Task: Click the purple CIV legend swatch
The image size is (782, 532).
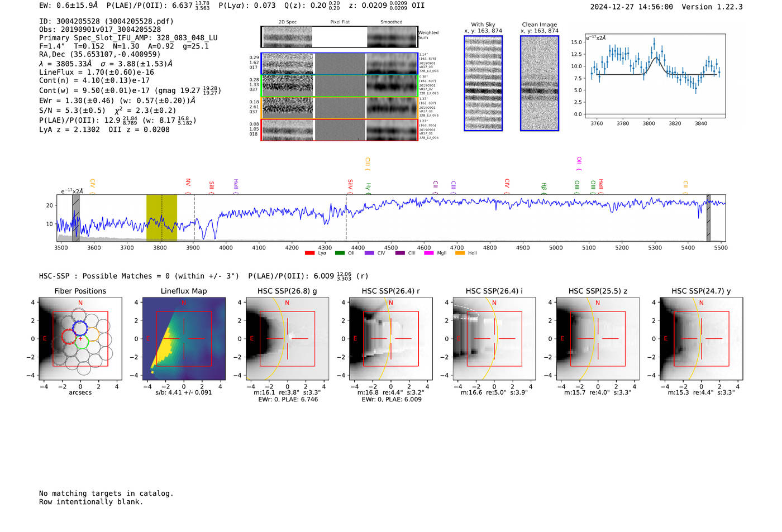Action: click(369, 253)
